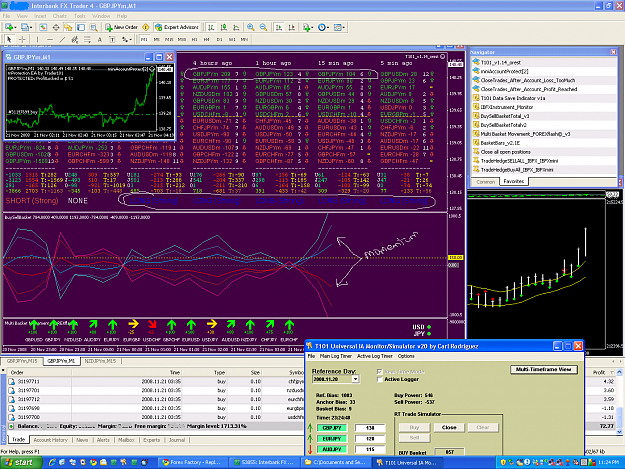Image resolution: width=625 pixels, height=469 pixels.
Task: Toggle the Navigator star-folder icon
Action: coord(68,27)
